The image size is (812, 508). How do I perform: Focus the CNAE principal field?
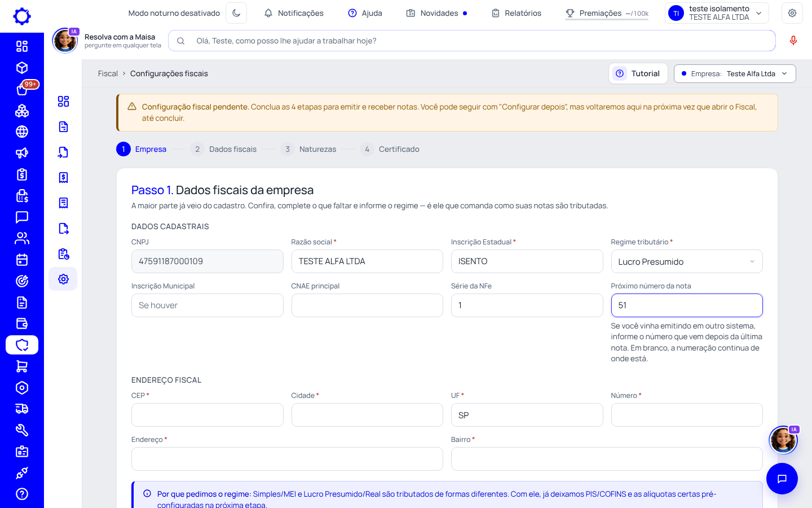click(x=367, y=305)
